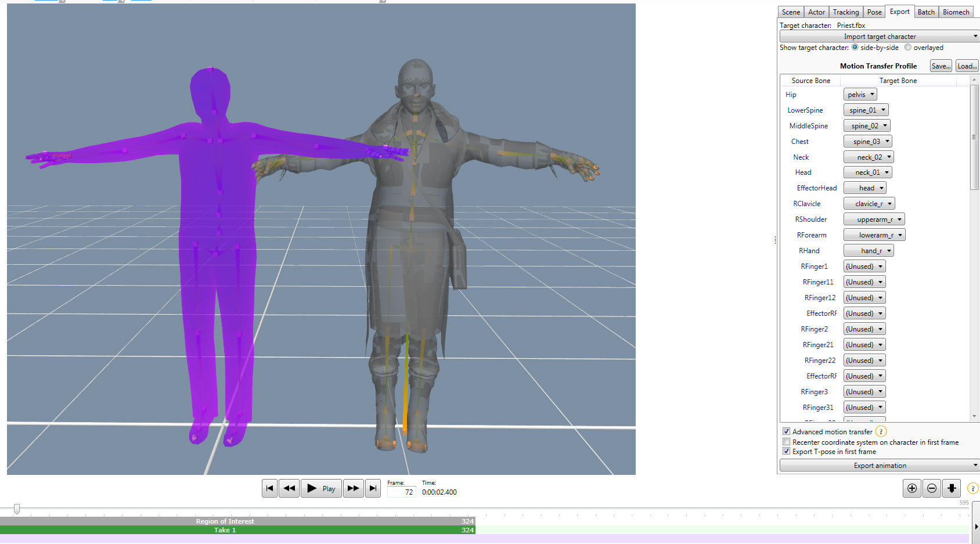Jump to last frame button
The height and width of the screenshot is (544, 980).
pos(373,488)
